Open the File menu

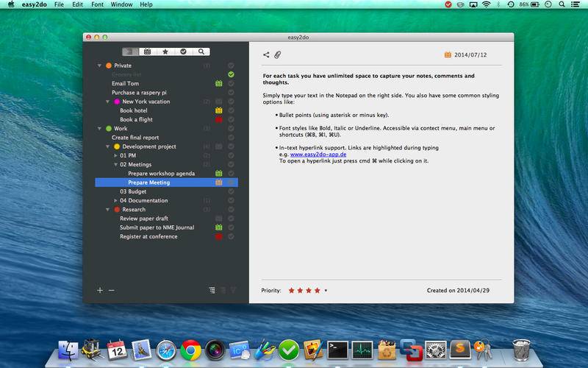click(59, 4)
